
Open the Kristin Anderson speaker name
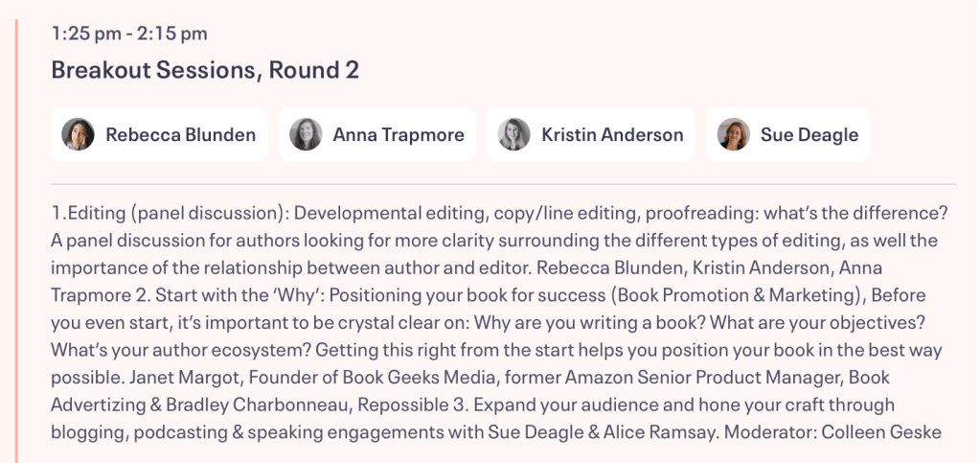[612, 134]
